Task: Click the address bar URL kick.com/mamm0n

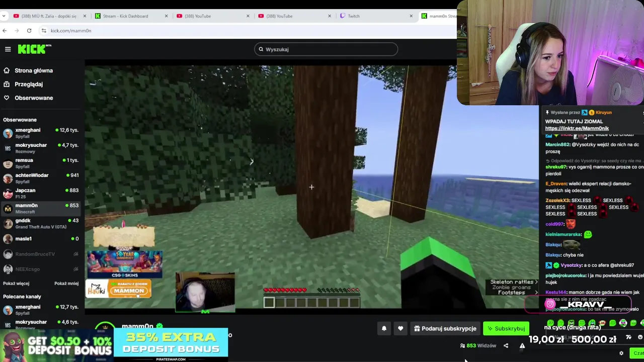Action: pos(71,31)
